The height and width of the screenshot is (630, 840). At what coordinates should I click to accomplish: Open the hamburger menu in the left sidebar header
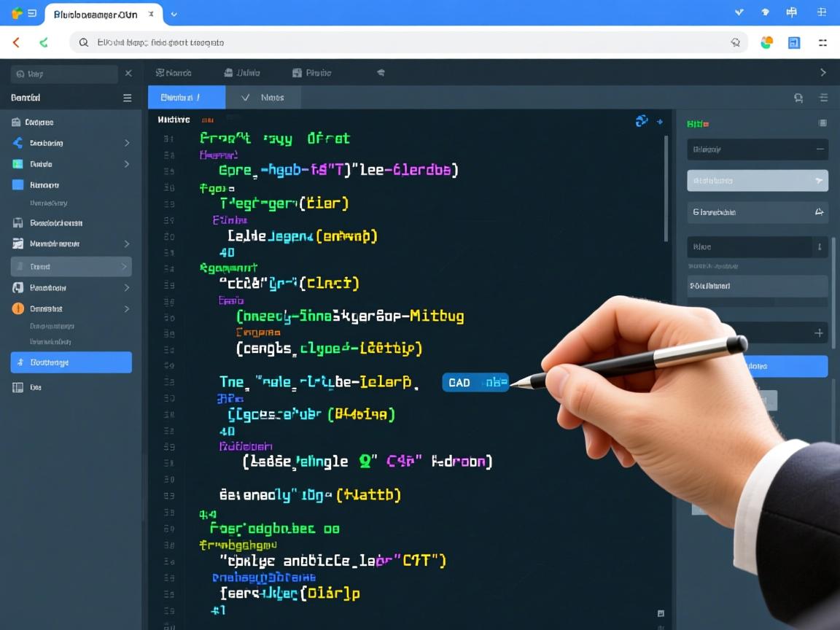[x=127, y=98]
